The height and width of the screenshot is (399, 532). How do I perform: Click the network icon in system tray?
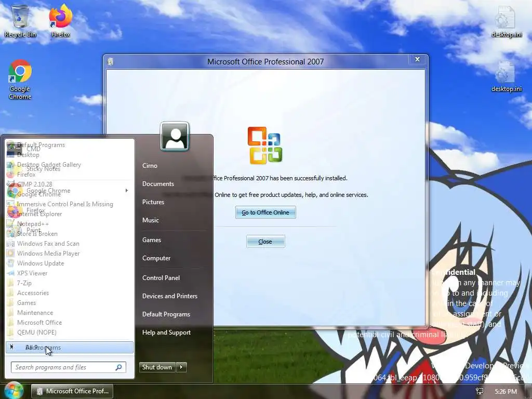pos(480,391)
